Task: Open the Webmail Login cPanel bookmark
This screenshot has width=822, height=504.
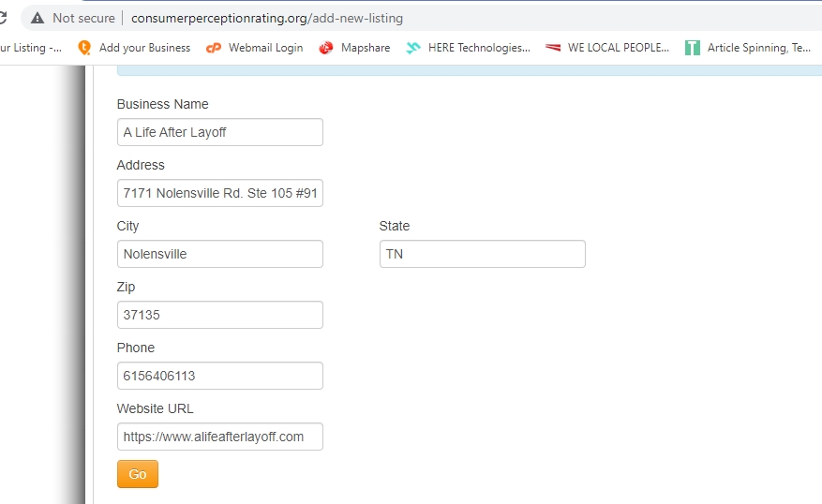Action: [x=255, y=48]
